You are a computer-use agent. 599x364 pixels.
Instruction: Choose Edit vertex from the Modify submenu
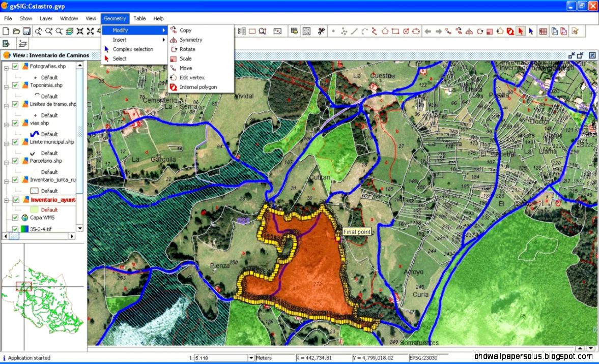tap(191, 77)
